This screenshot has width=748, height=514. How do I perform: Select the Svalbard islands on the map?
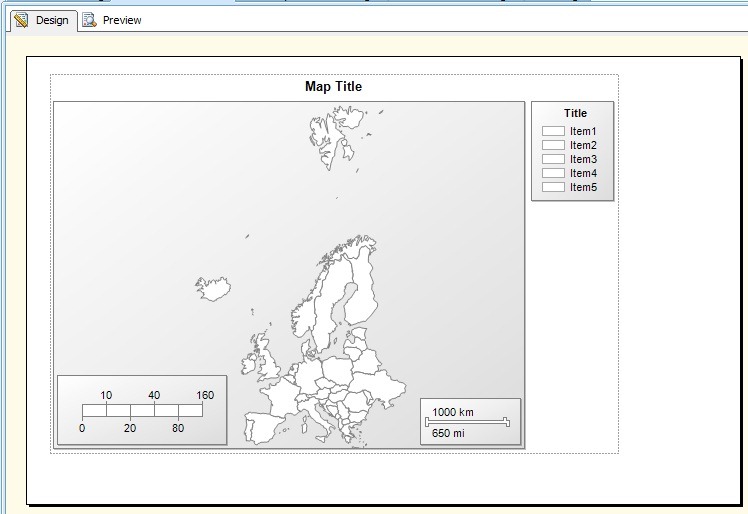336,137
